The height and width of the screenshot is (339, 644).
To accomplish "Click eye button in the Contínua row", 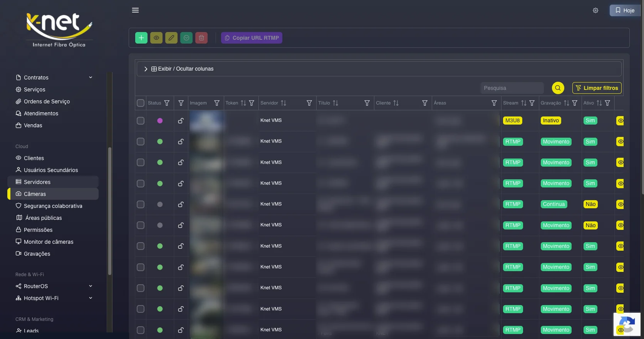I will (620, 204).
